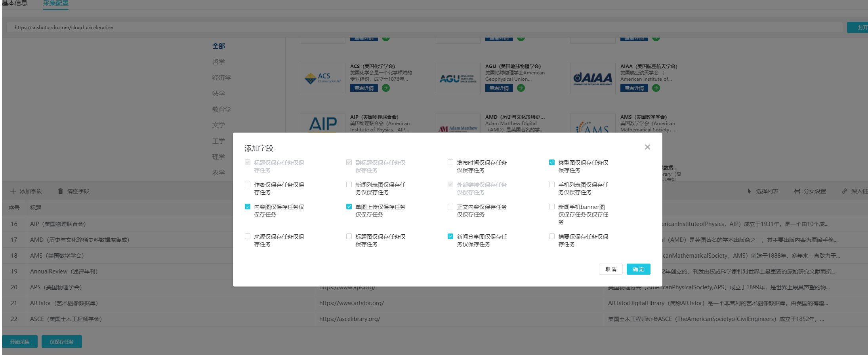
Task: Select the 理学 category
Action: click(x=219, y=157)
